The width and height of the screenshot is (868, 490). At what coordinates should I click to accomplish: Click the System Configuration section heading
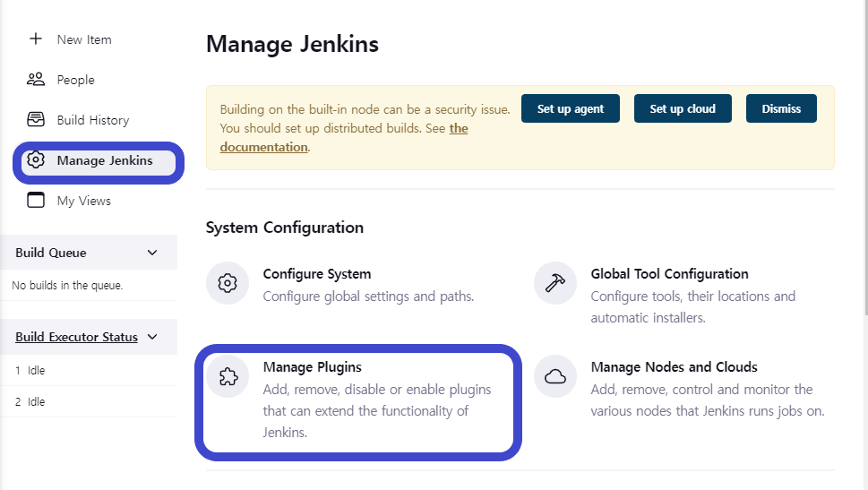pos(285,228)
